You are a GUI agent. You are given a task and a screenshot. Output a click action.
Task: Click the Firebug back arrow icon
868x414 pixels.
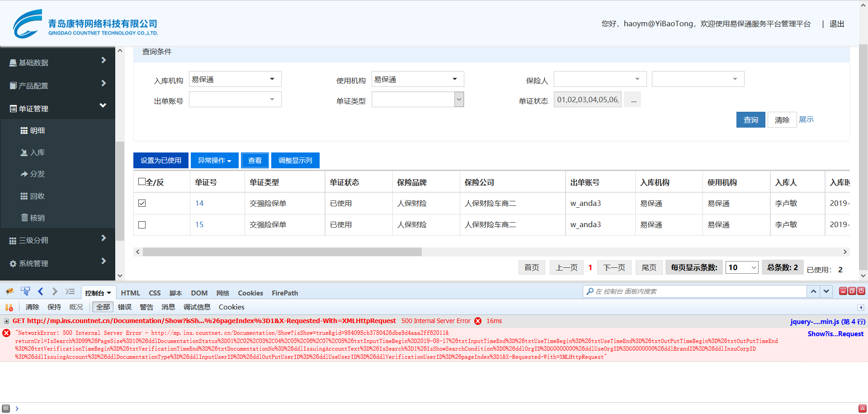pos(41,291)
